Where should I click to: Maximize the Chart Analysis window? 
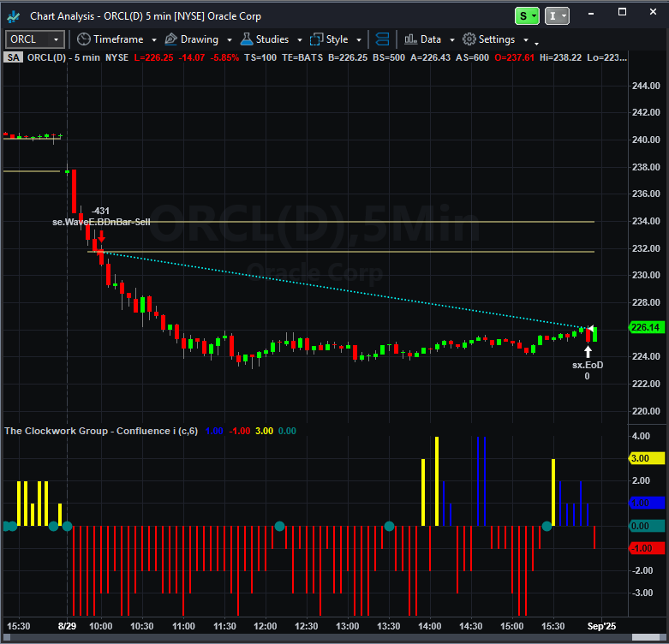(622, 12)
